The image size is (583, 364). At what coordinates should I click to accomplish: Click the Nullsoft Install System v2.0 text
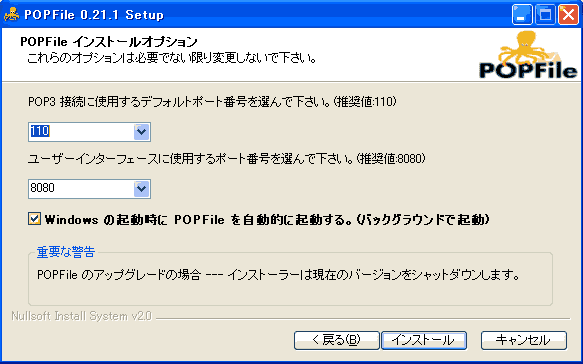pos(81,316)
